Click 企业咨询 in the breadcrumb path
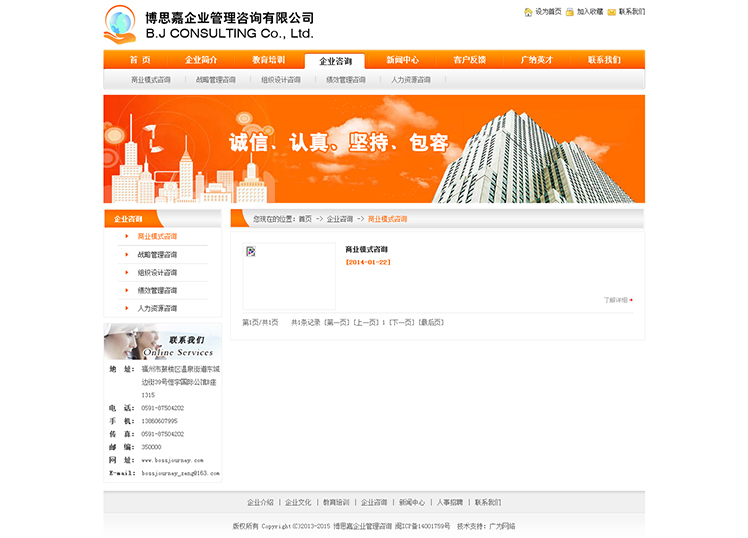This screenshot has width=748, height=538. tap(340, 219)
